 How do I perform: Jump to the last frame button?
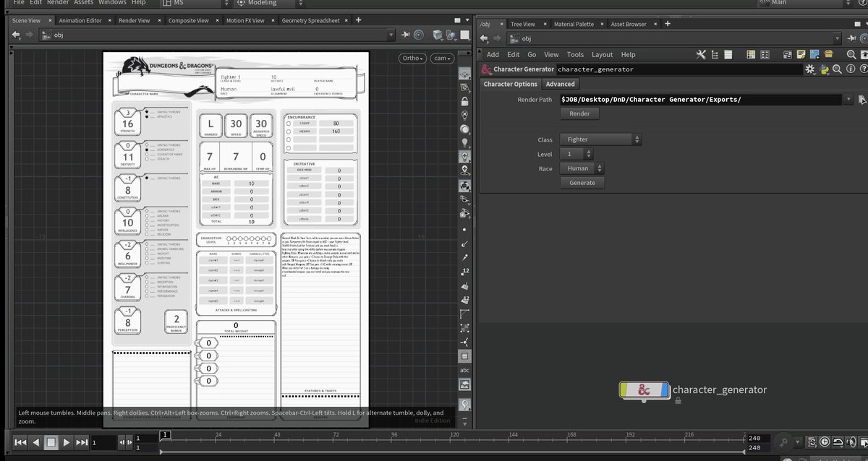click(82, 441)
